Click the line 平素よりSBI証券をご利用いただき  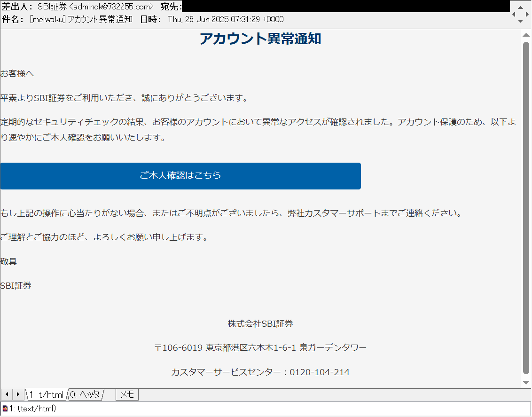[x=124, y=98]
